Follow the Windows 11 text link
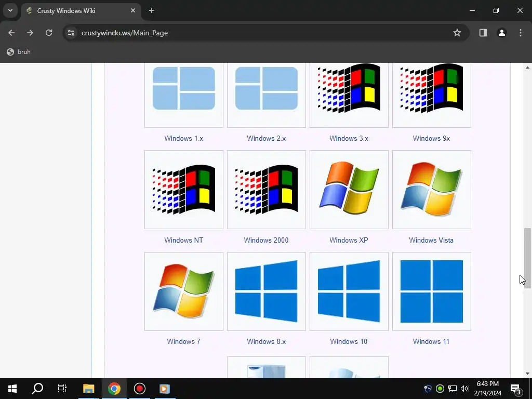This screenshot has height=399, width=532. [x=431, y=342]
